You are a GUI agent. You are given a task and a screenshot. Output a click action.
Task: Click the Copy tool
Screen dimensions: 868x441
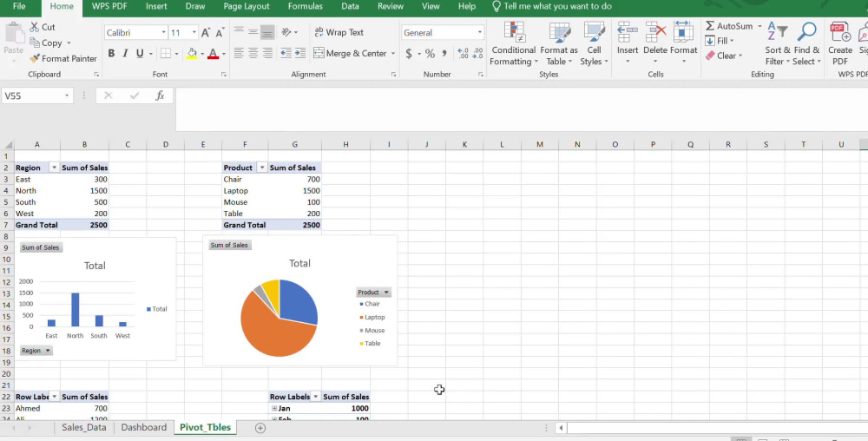[x=45, y=43]
